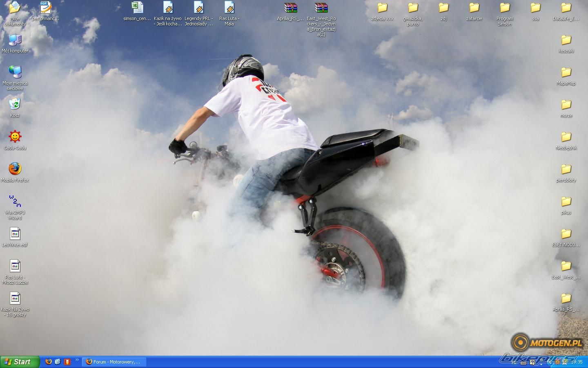Open the Gadu-Gadu desktop shortcut
This screenshot has width=588, height=368.
point(15,137)
